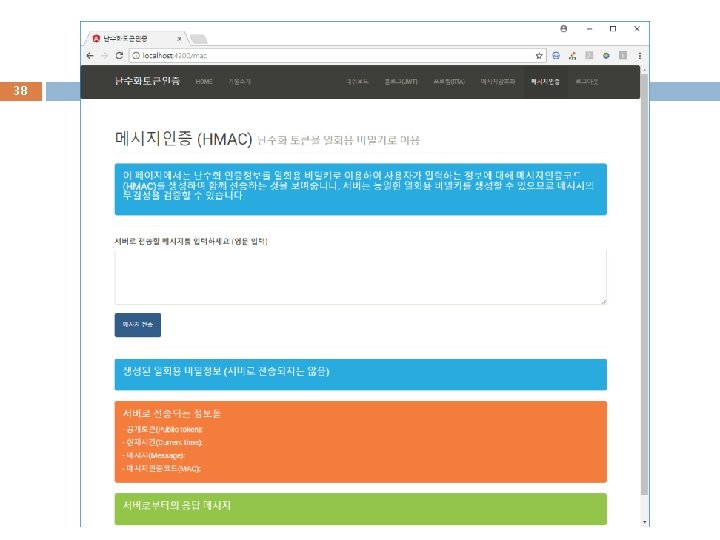The height and width of the screenshot is (540, 720).
Task: Click the blue info box describing HMAC
Action: point(360,189)
